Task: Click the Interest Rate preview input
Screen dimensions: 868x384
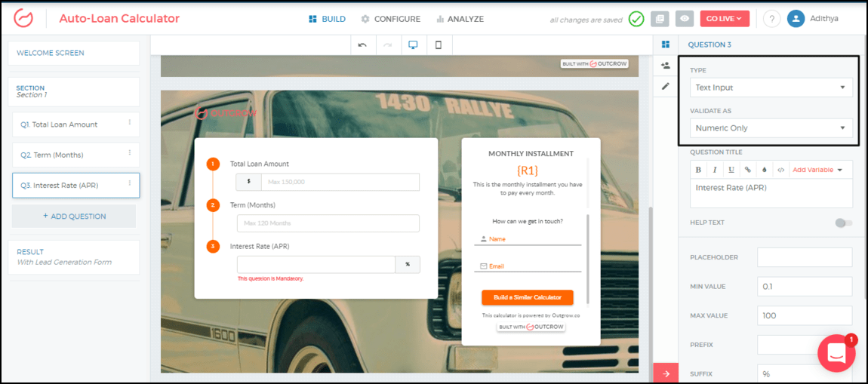Action: point(316,265)
